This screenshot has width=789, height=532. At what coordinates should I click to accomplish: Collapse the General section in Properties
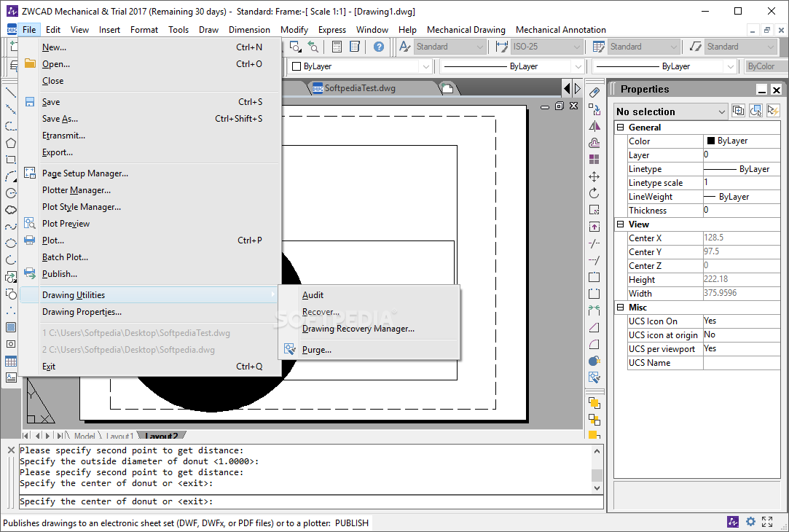pos(621,128)
